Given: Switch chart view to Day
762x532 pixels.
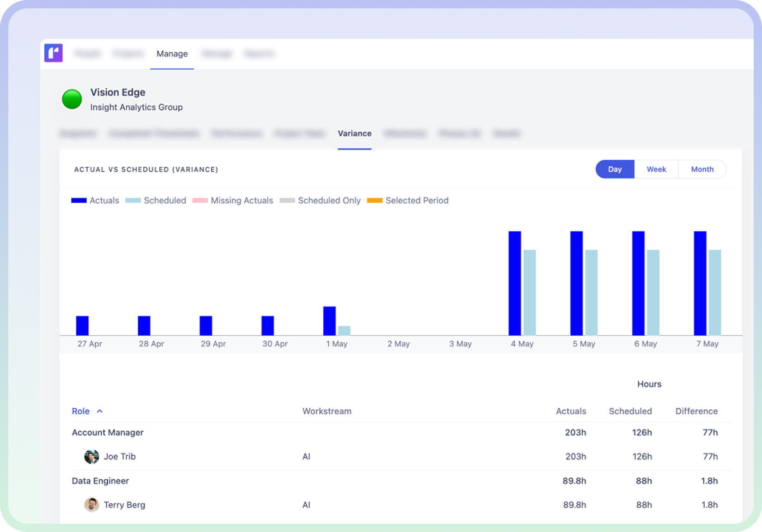Looking at the screenshot, I should (615, 169).
